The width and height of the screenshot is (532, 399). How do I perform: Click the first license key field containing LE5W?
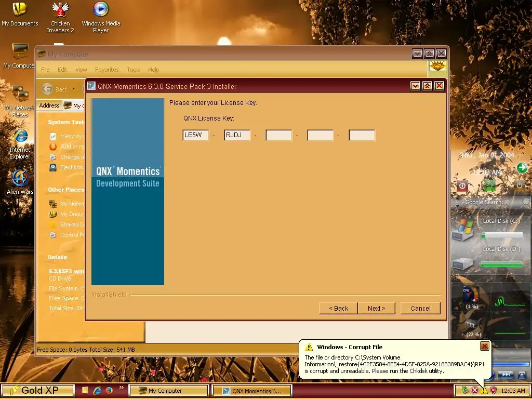[x=196, y=135]
